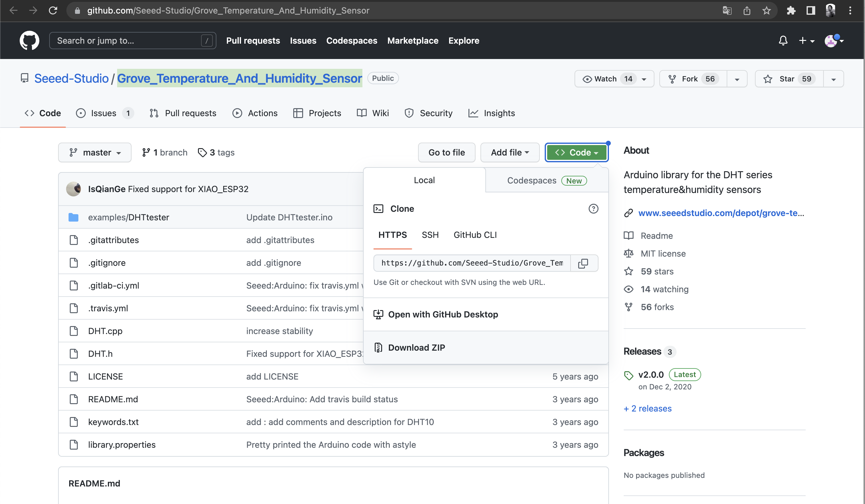Open the Security tab
This screenshot has width=865, height=504.
pyautogui.click(x=429, y=113)
